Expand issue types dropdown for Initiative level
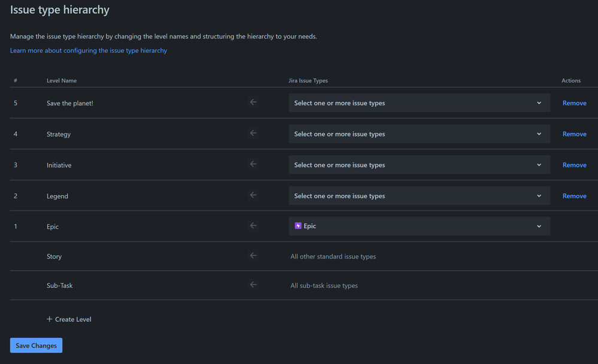 [x=419, y=165]
